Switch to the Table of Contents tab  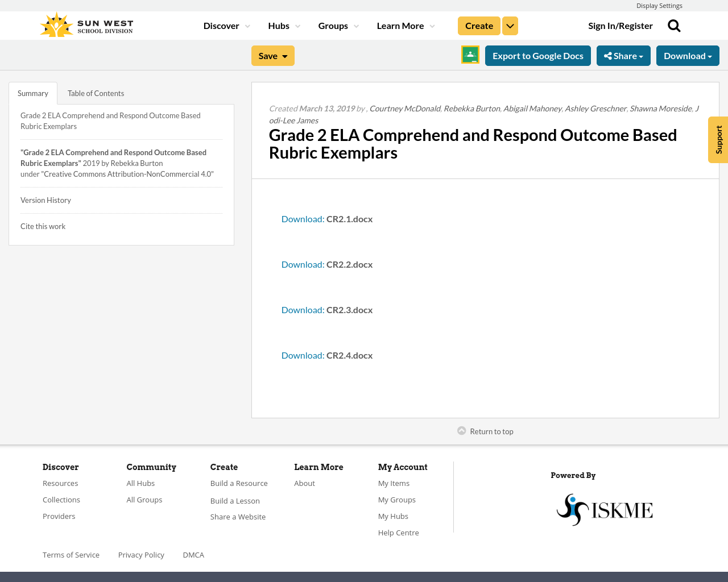pyautogui.click(x=95, y=92)
